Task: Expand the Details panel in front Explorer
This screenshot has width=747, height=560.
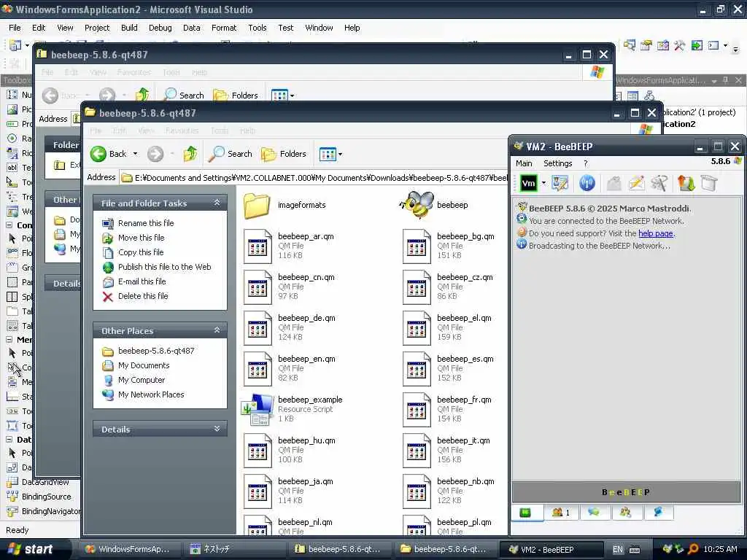Action: click(217, 429)
